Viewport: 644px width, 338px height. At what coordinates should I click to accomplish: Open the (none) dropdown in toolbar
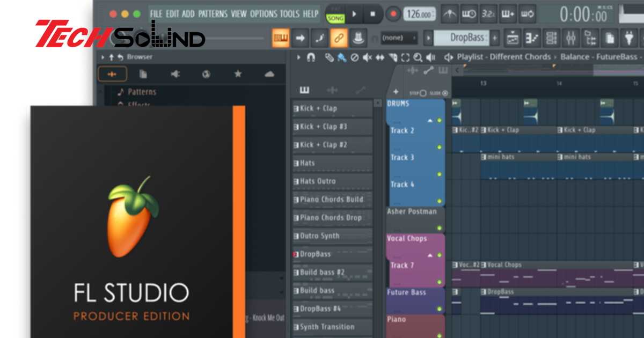click(x=399, y=38)
